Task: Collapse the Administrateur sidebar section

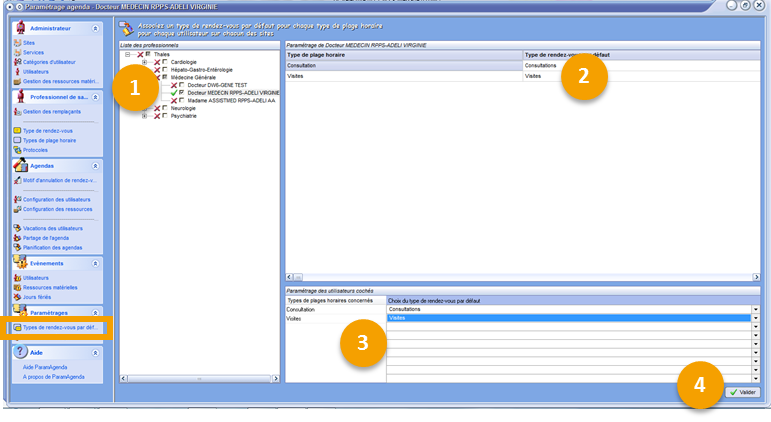Action: [96, 28]
